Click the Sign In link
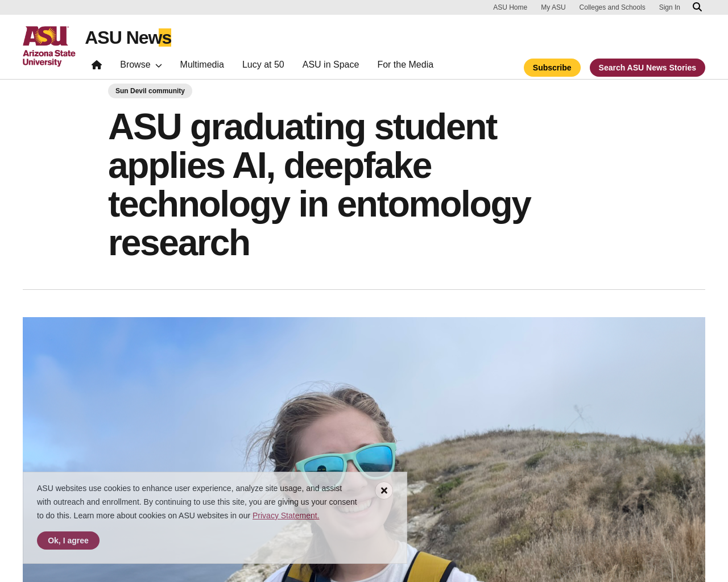Image resolution: width=728 pixels, height=582 pixels. pos(669,7)
